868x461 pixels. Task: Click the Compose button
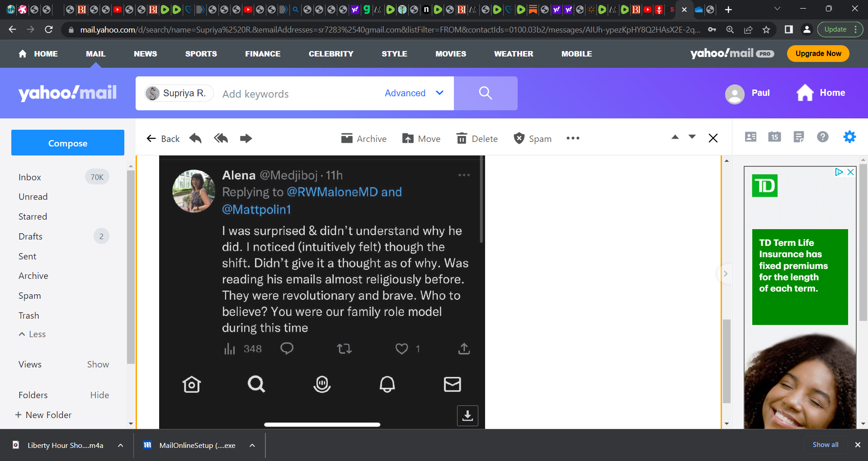(68, 143)
